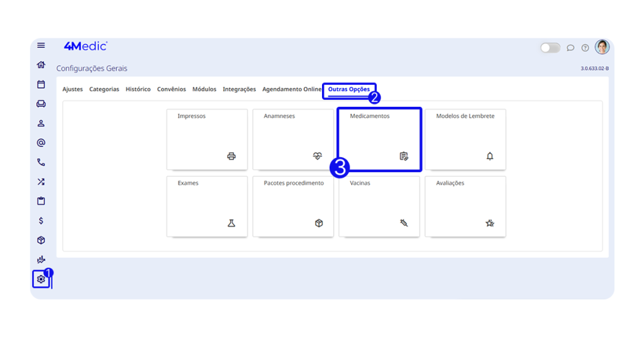
Task: Open the Vacinas card
Action: tap(379, 206)
